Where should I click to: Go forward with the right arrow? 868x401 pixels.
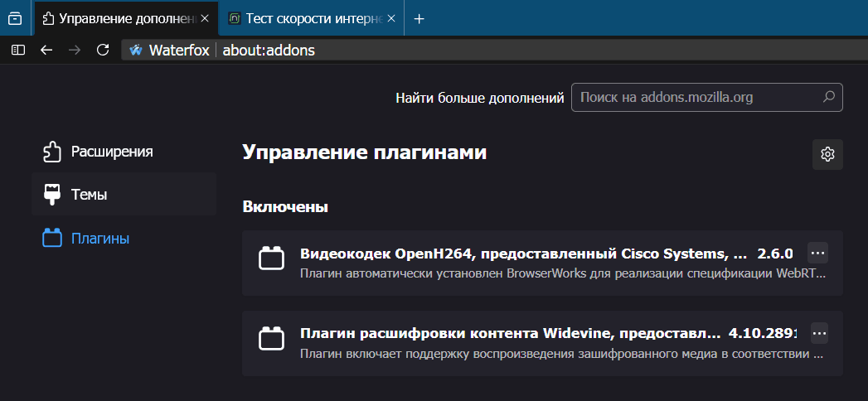coord(74,51)
